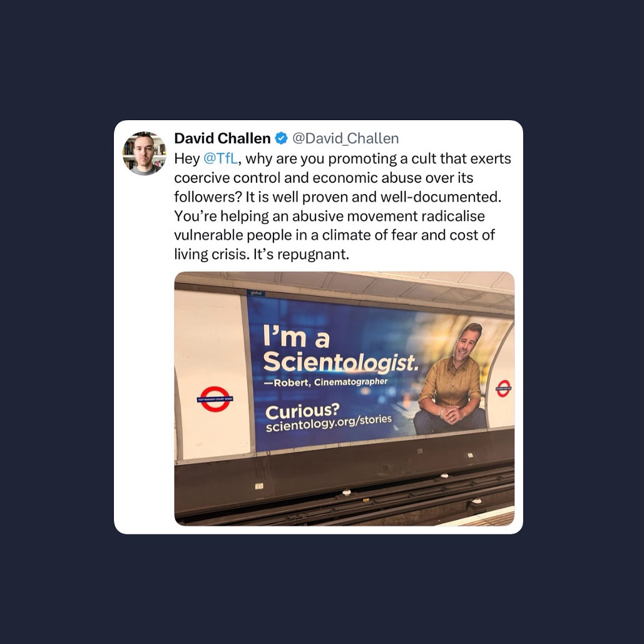This screenshot has width=644, height=644.
Task: Open David Challen's profile picture
Action: [x=145, y=153]
